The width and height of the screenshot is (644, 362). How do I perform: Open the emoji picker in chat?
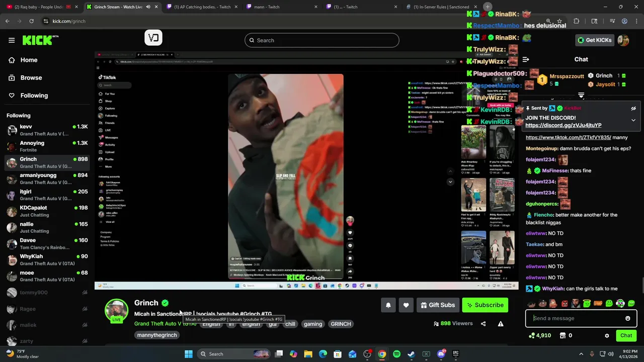tap(628, 318)
